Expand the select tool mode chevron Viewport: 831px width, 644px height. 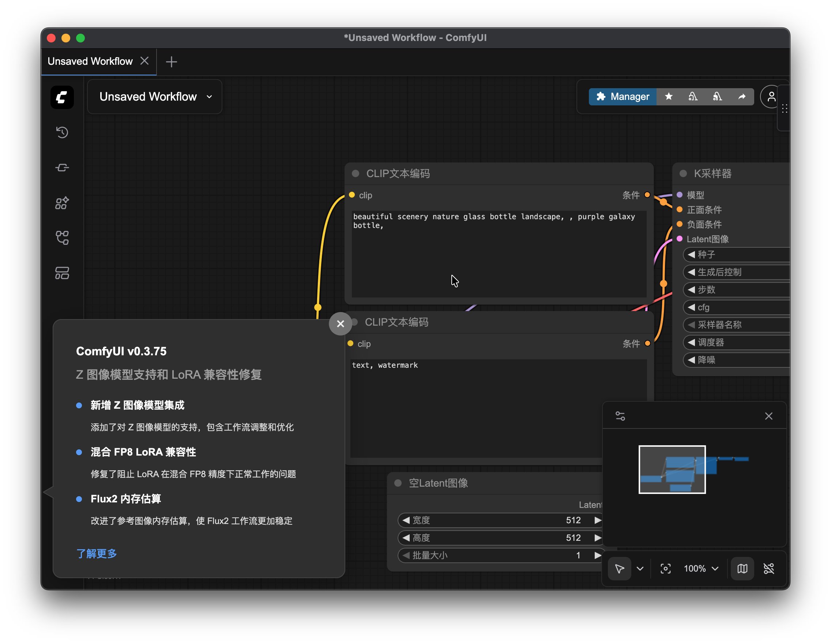coord(640,569)
